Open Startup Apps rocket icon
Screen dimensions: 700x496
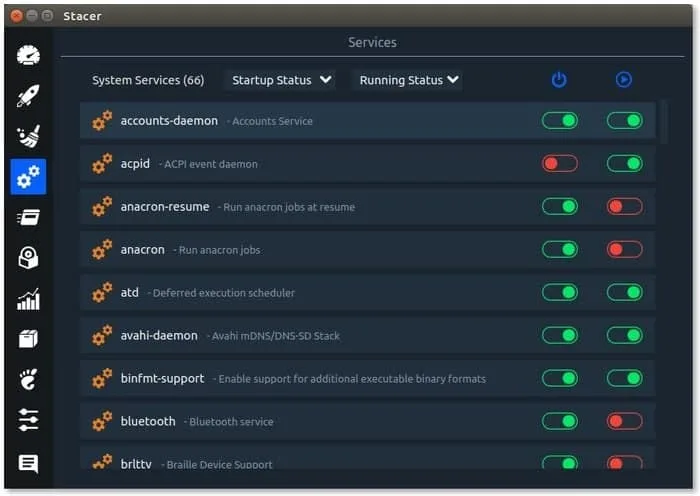[x=29, y=96]
